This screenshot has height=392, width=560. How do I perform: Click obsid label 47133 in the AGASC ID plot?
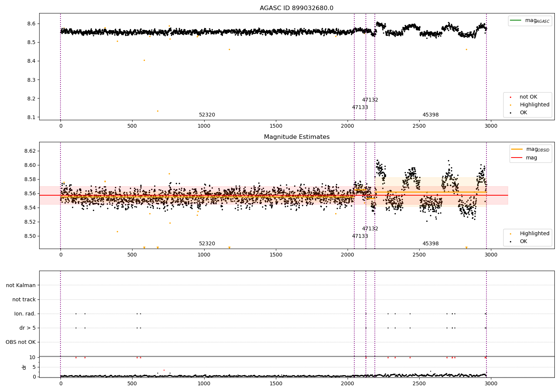pyautogui.click(x=360, y=108)
